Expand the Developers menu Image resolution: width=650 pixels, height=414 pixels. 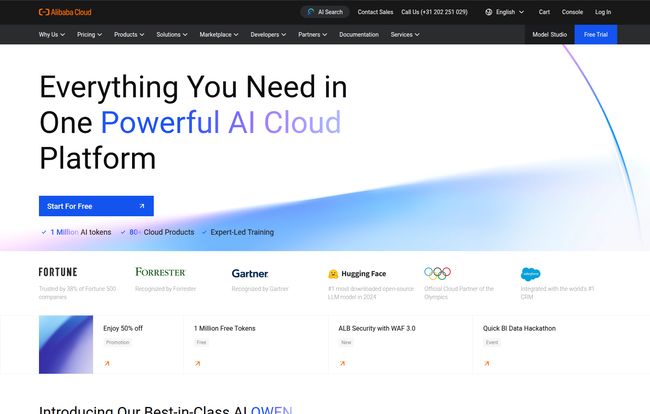coord(268,34)
